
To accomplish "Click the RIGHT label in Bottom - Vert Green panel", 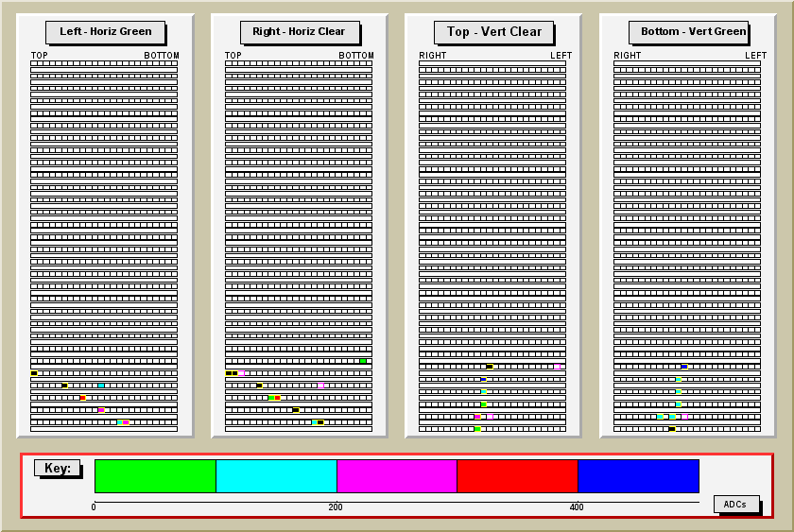I will click(628, 55).
